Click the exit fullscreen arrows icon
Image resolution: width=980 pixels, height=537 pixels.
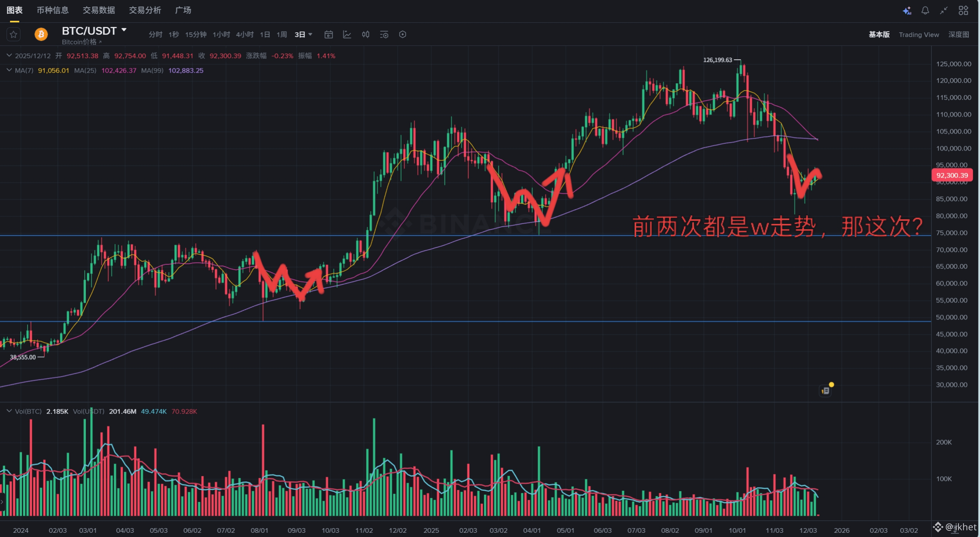pos(943,11)
